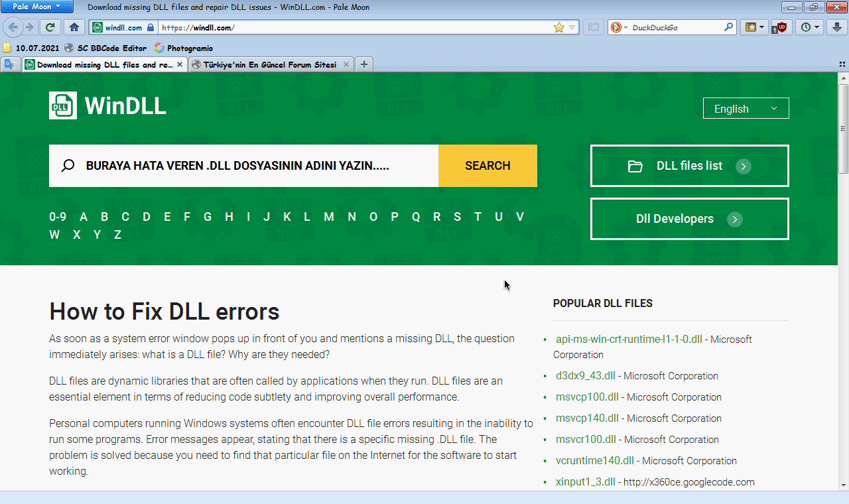Viewport: 849px width, 504px height.
Task: Expand the English language dropdown
Action: click(x=746, y=109)
